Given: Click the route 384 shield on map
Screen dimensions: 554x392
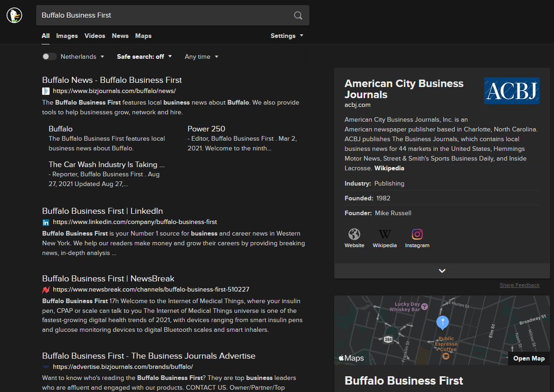Looking at the screenshot, I should 388,339.
